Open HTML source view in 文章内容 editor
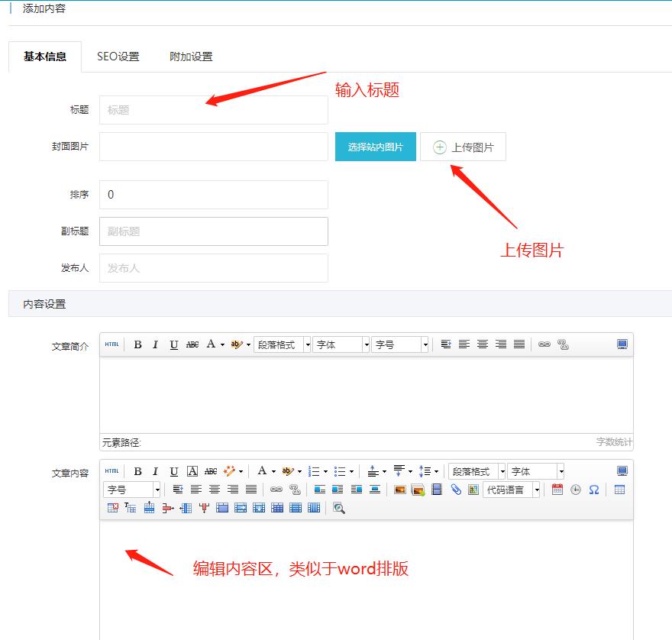Image resolution: width=672 pixels, height=640 pixels. (x=111, y=471)
